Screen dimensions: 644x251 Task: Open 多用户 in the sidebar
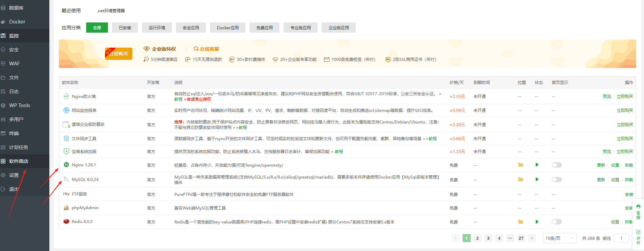[25, 119]
